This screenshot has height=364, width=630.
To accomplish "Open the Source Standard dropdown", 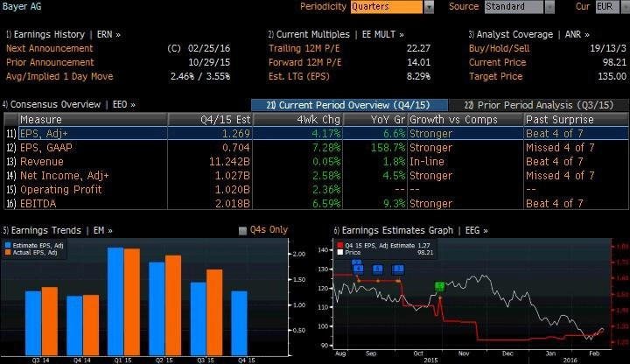I will pyautogui.click(x=514, y=7).
